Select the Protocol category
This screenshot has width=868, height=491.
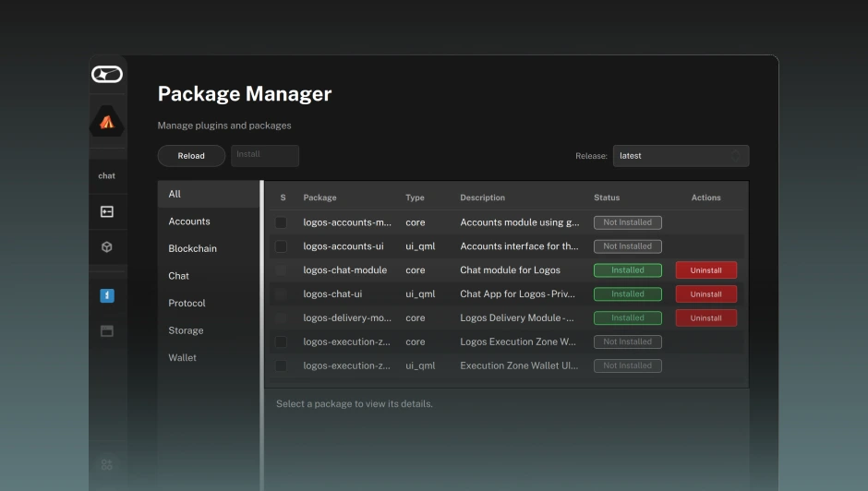click(209, 303)
